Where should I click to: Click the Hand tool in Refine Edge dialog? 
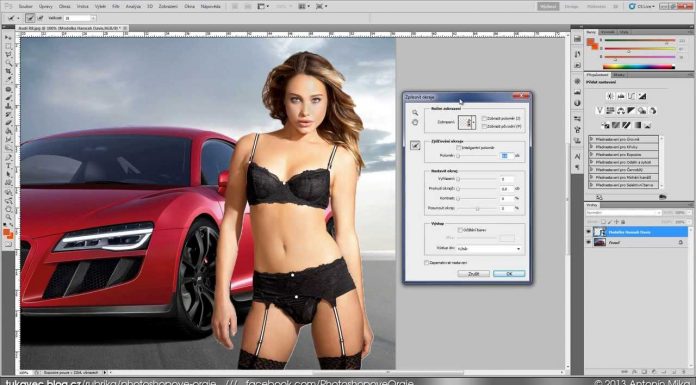(415, 122)
